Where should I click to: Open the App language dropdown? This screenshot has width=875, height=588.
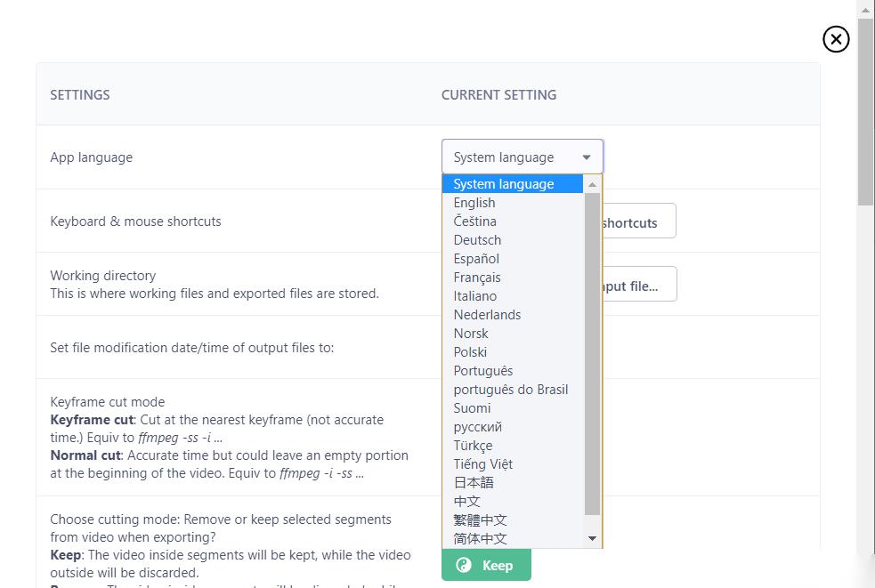(523, 157)
